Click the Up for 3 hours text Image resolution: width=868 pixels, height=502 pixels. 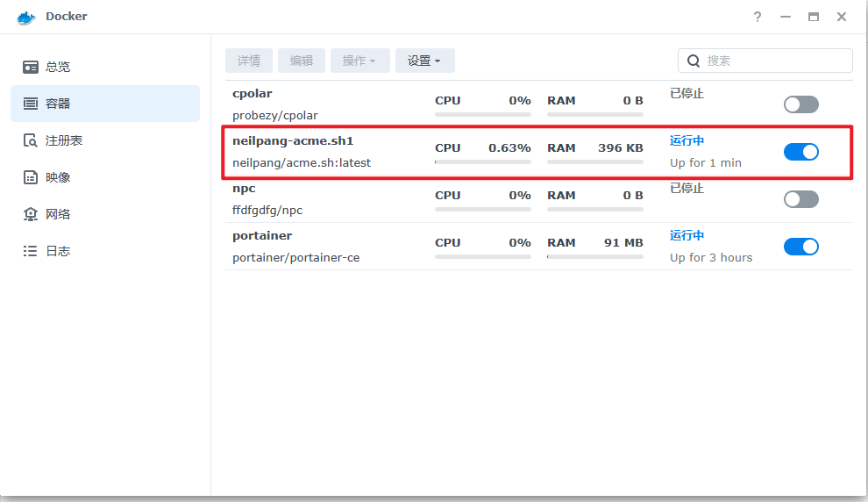click(711, 258)
